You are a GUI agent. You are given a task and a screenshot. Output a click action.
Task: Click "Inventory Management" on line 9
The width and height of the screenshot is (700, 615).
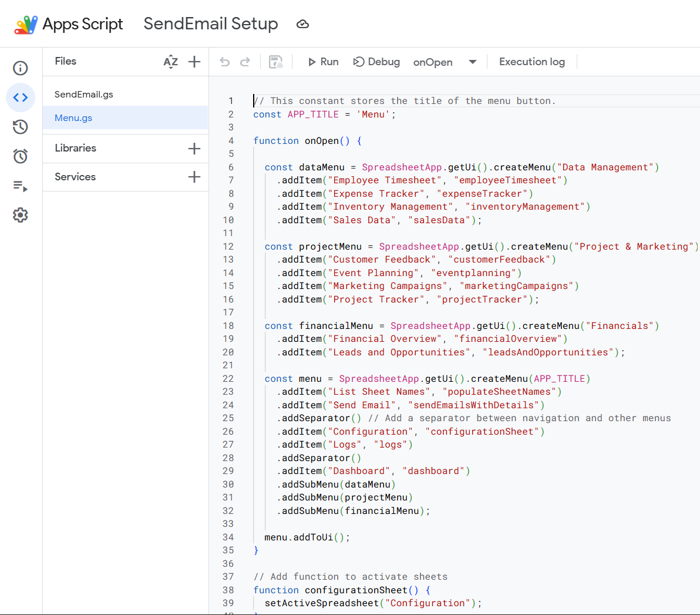pos(391,207)
